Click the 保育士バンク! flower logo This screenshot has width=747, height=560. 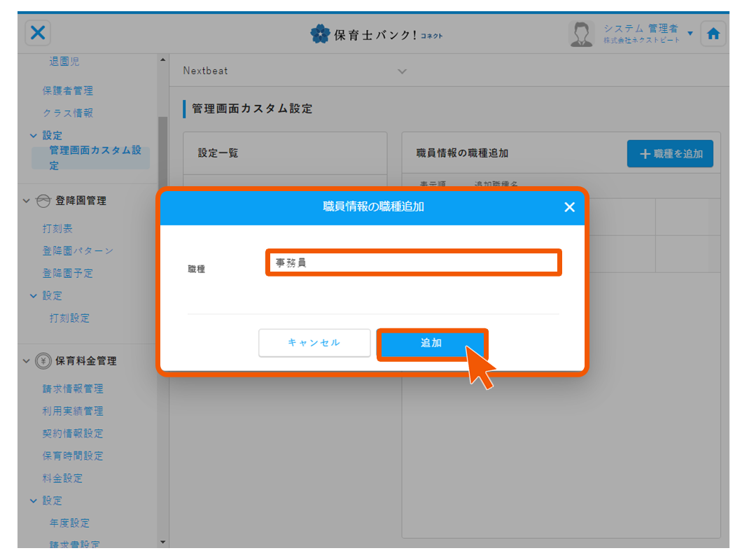[x=320, y=34]
